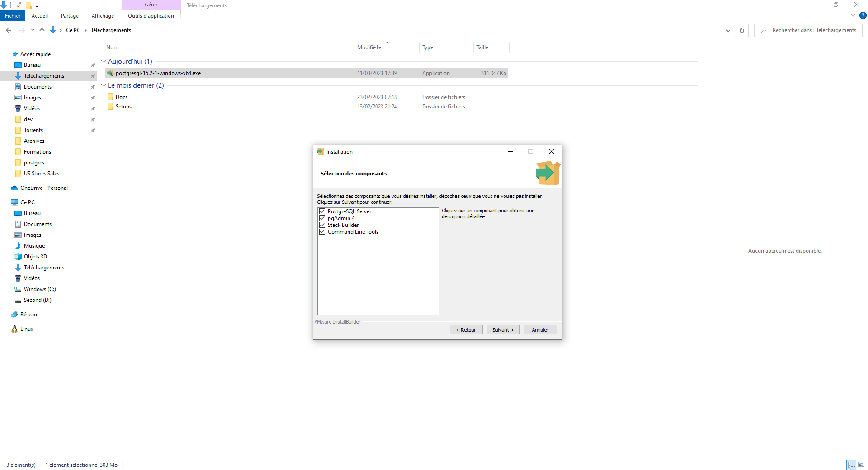This screenshot has height=470, width=868.
Task: Open pinned Bureau under Accès rapide
Action: 32,65
